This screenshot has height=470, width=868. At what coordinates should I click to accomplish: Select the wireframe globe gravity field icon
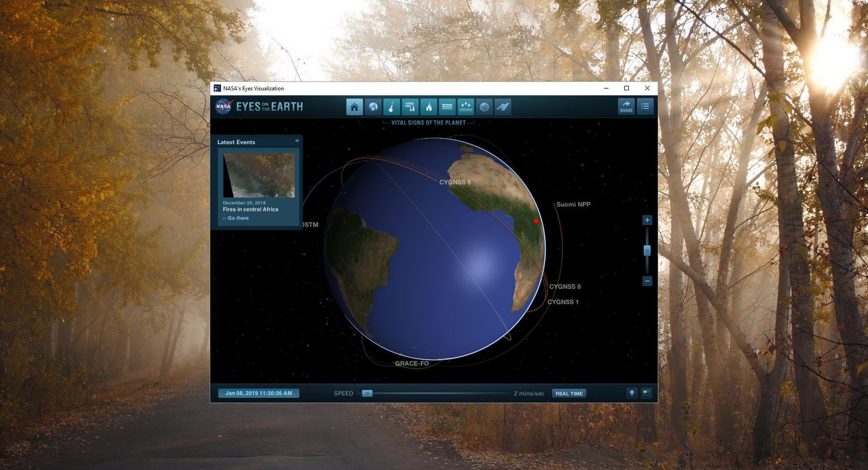pyautogui.click(x=484, y=107)
